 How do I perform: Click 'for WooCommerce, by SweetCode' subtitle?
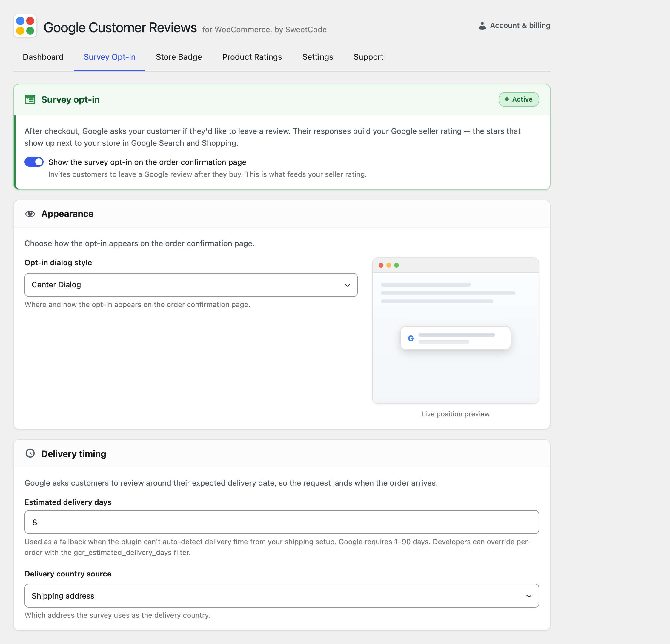click(x=264, y=29)
